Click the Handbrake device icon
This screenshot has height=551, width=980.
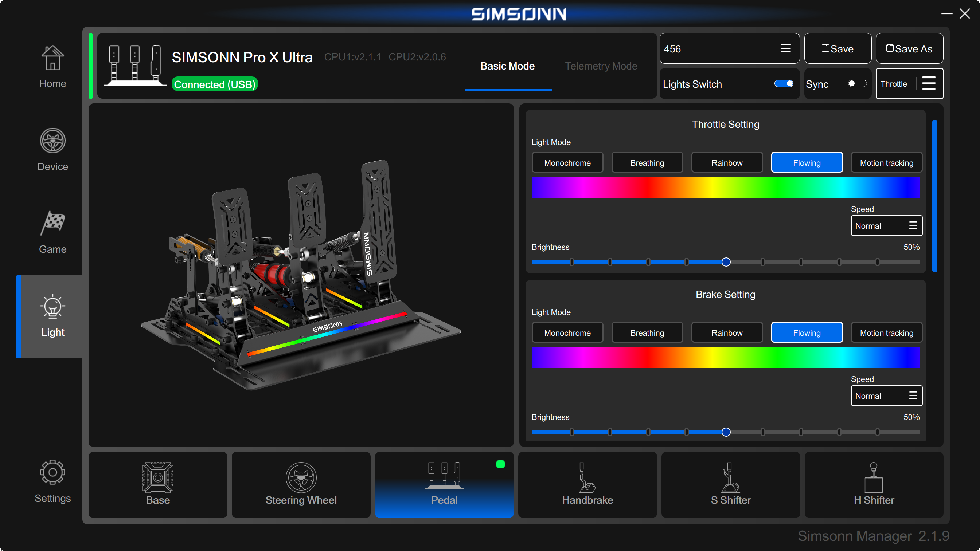tap(587, 477)
